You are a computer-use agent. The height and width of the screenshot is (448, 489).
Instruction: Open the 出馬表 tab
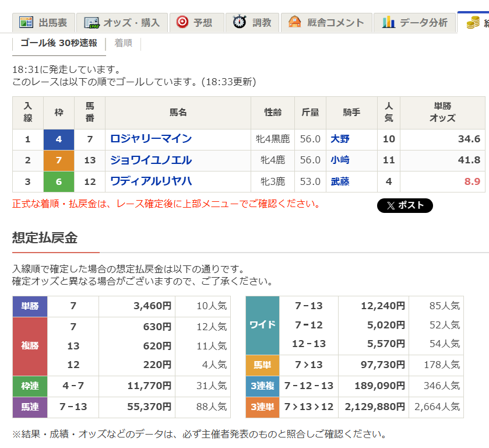pyautogui.click(x=44, y=23)
